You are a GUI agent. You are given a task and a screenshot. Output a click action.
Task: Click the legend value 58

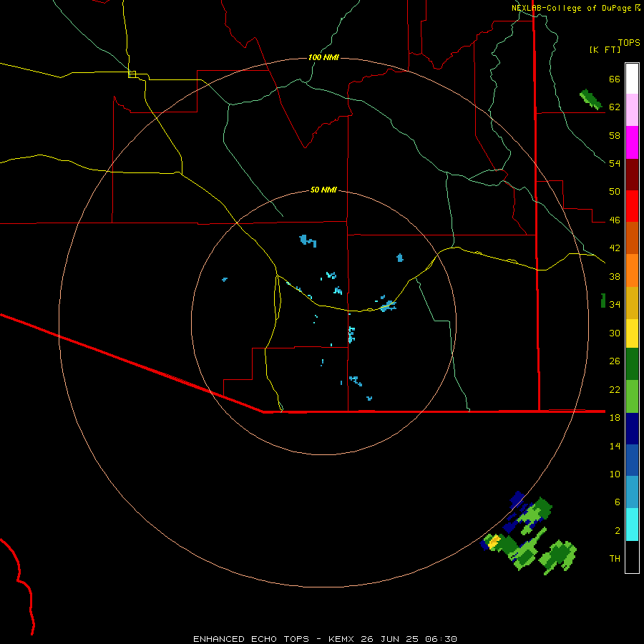click(615, 135)
